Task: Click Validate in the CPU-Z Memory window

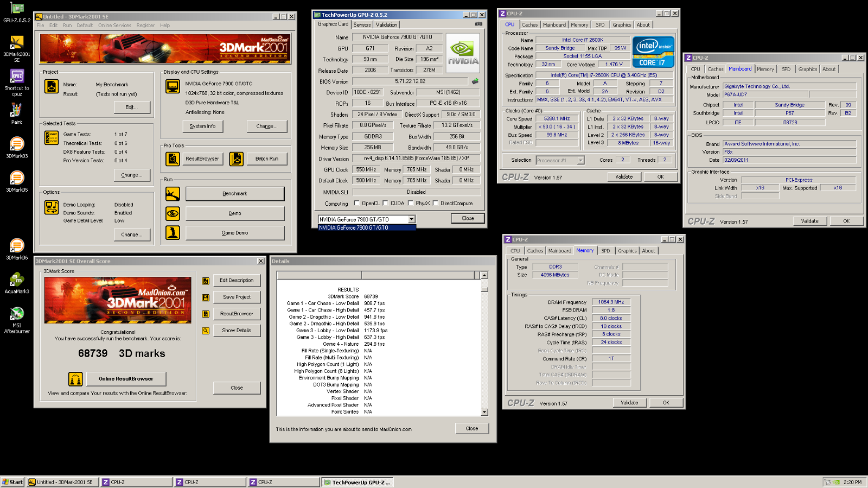Action: [x=629, y=403]
